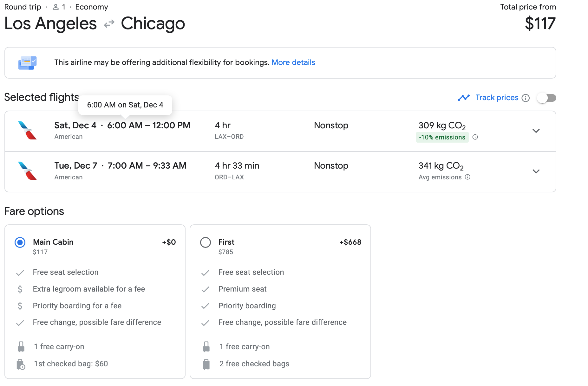The width and height of the screenshot is (588, 386).
Task: Click the round-trip swap arrows icon
Action: tap(109, 24)
